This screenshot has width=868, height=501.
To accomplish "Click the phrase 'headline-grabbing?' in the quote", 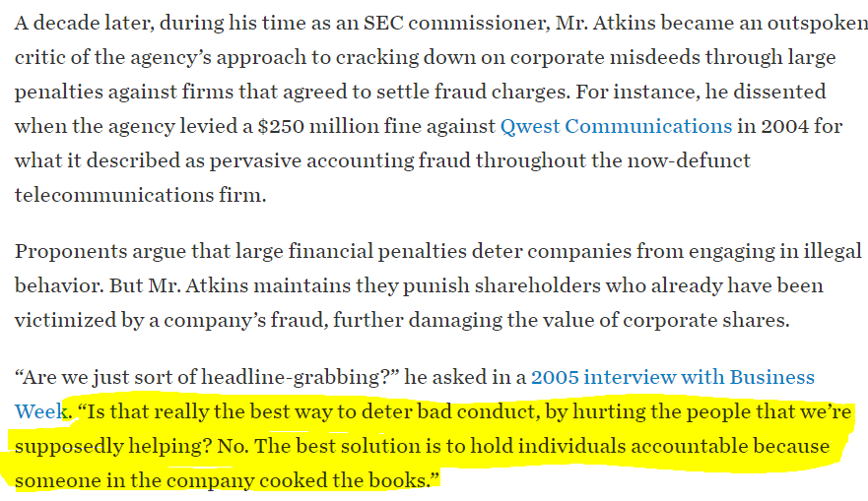I will pyautogui.click(x=300, y=378).
